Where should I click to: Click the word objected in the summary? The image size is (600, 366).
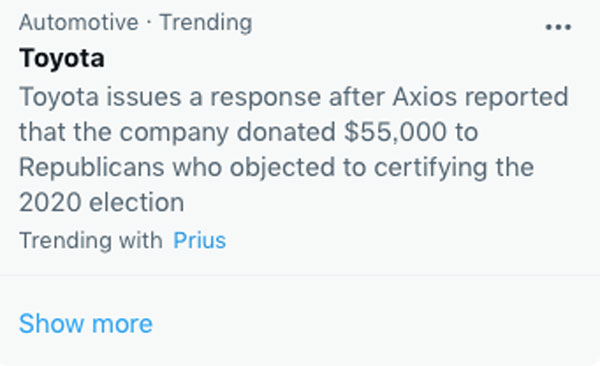[282, 168]
